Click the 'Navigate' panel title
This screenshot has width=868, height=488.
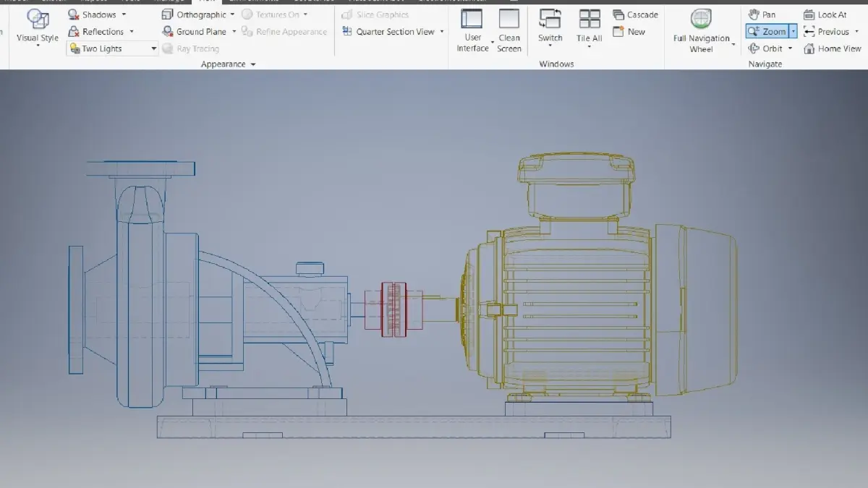tap(765, 64)
